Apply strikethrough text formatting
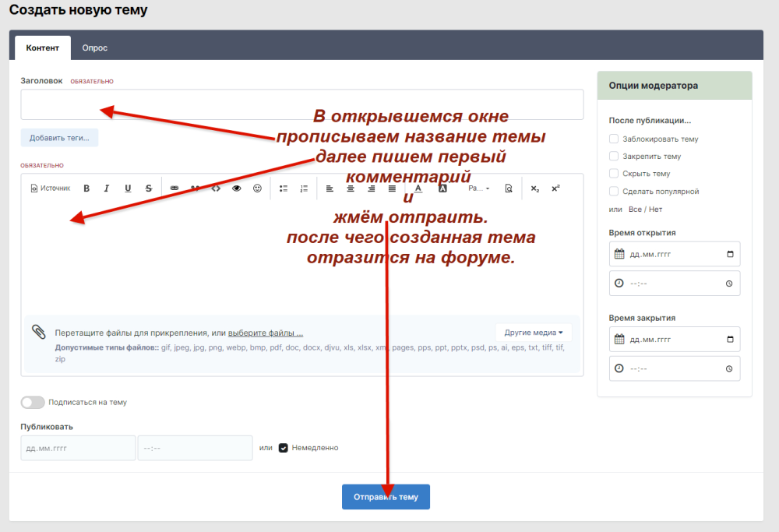Viewport: 779px width, 532px height. click(149, 188)
